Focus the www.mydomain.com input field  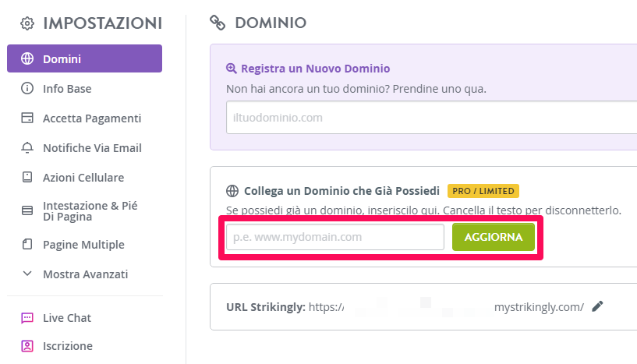pos(335,237)
